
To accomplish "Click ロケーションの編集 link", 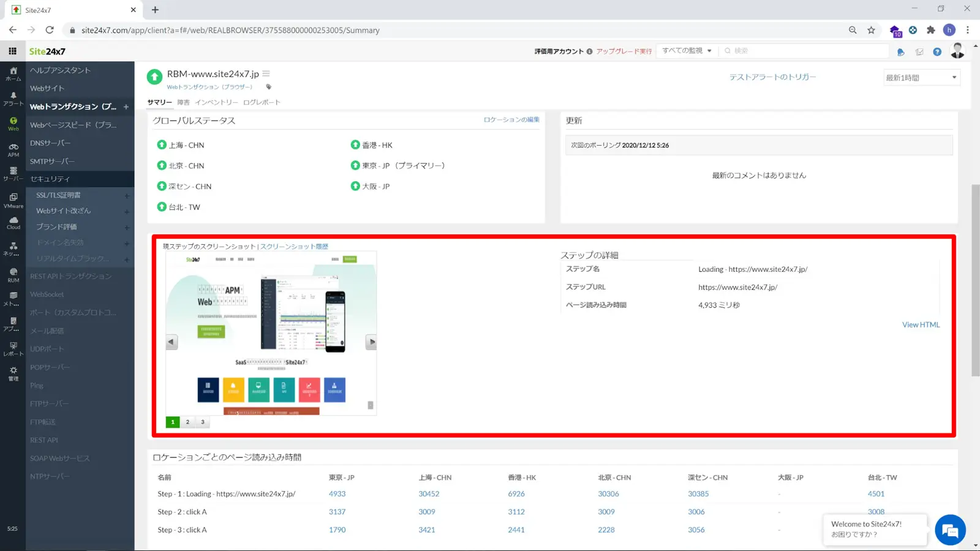I will pos(511,119).
